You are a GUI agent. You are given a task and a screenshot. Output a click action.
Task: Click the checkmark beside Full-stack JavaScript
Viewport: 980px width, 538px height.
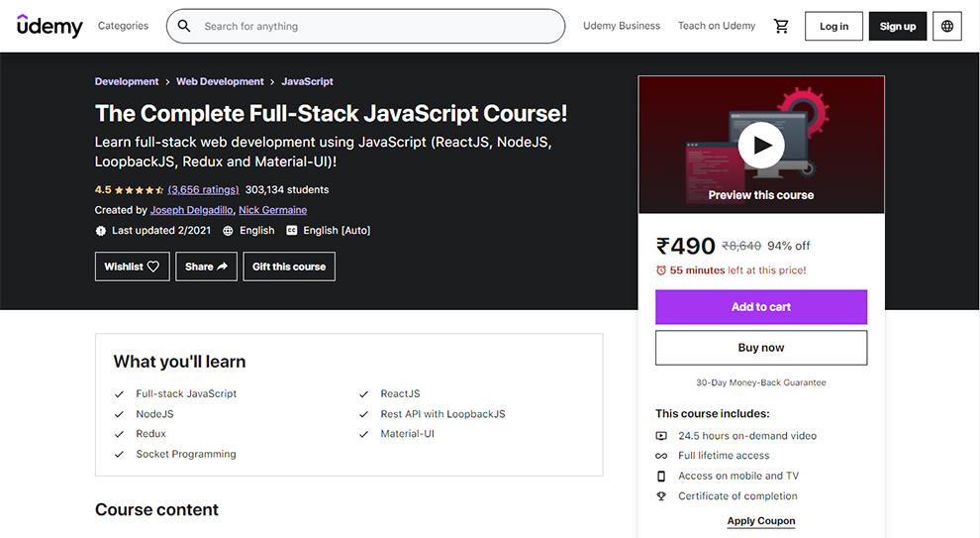[x=119, y=394]
